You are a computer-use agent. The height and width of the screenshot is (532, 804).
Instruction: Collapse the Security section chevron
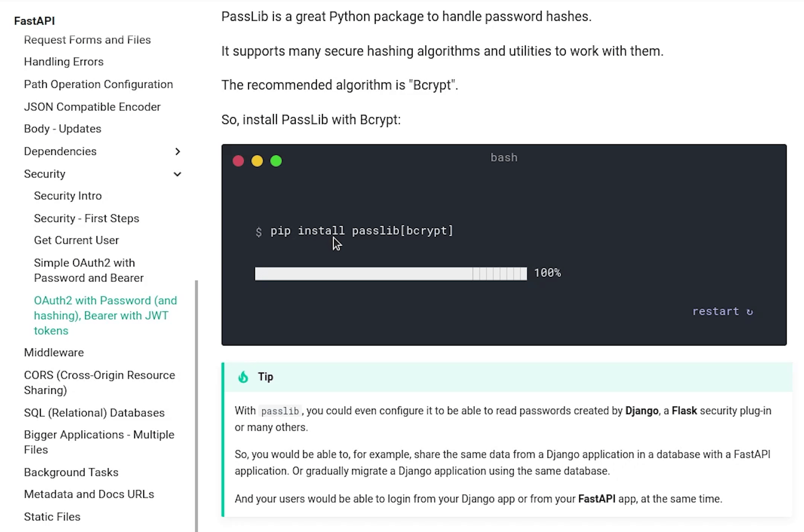177,174
